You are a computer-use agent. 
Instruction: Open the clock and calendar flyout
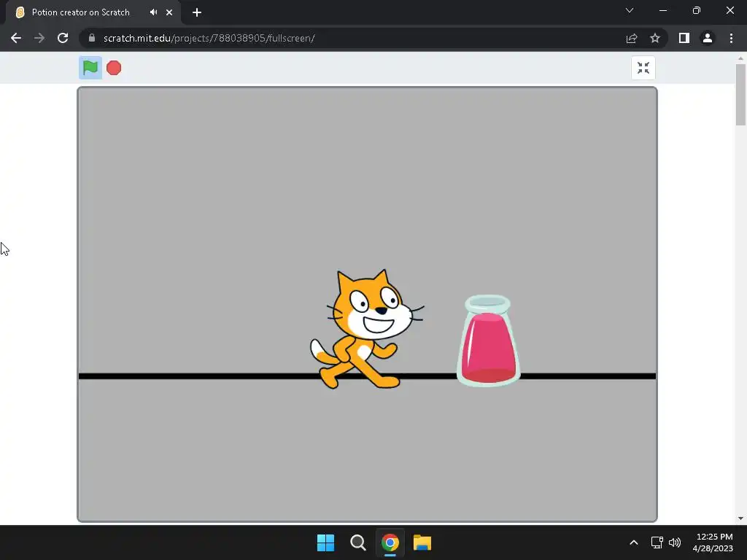(713, 542)
